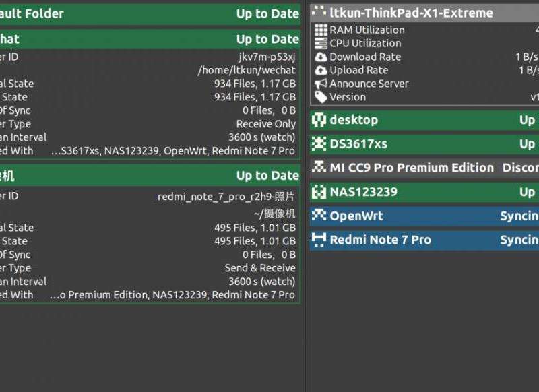Click 摄像机 shared-with device list
539x392 pixels.
(172, 295)
